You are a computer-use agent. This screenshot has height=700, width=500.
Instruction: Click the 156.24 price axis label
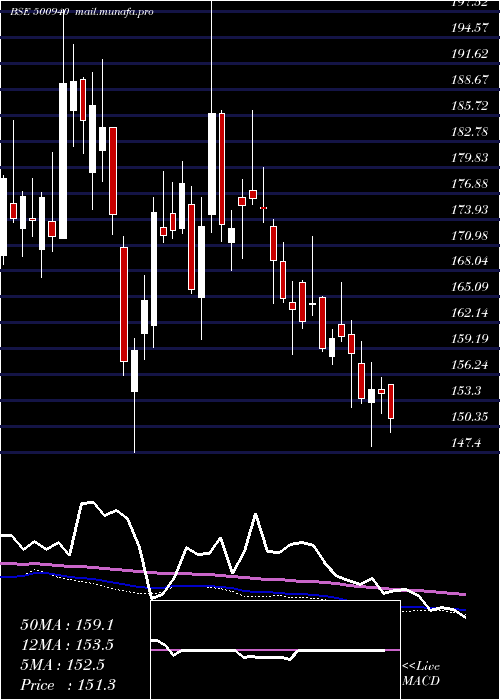pyautogui.click(x=469, y=365)
